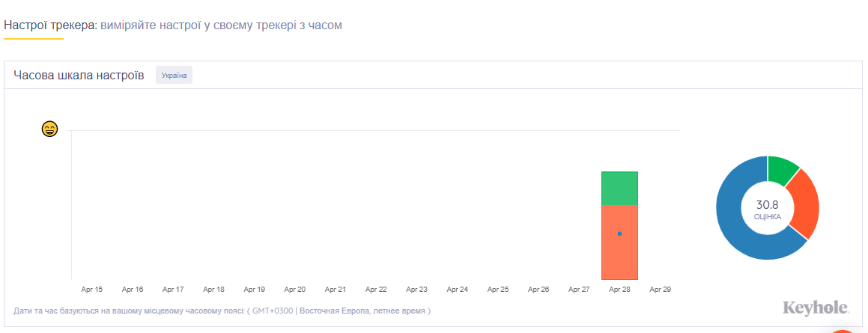Image resolution: width=868 pixels, height=333 pixels.
Task: Click the time zone note below chart
Action: click(222, 311)
